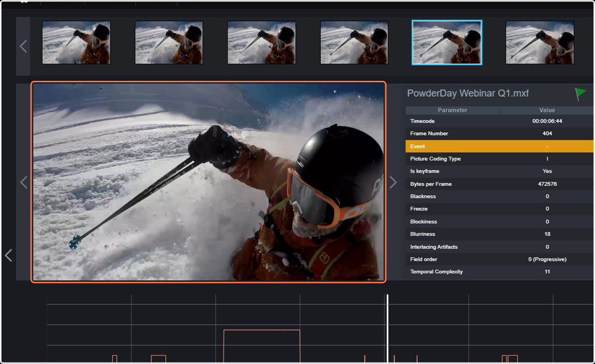Click the value 472576

[x=547, y=184]
